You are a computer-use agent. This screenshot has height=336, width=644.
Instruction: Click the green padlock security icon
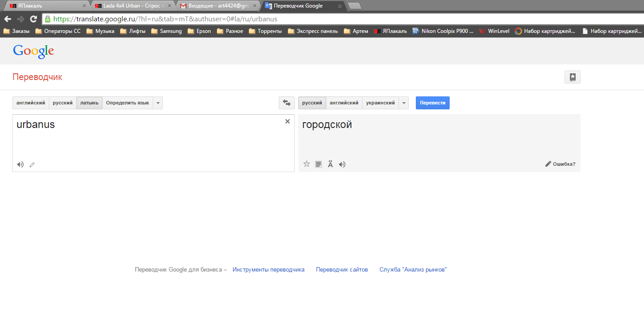tap(47, 19)
